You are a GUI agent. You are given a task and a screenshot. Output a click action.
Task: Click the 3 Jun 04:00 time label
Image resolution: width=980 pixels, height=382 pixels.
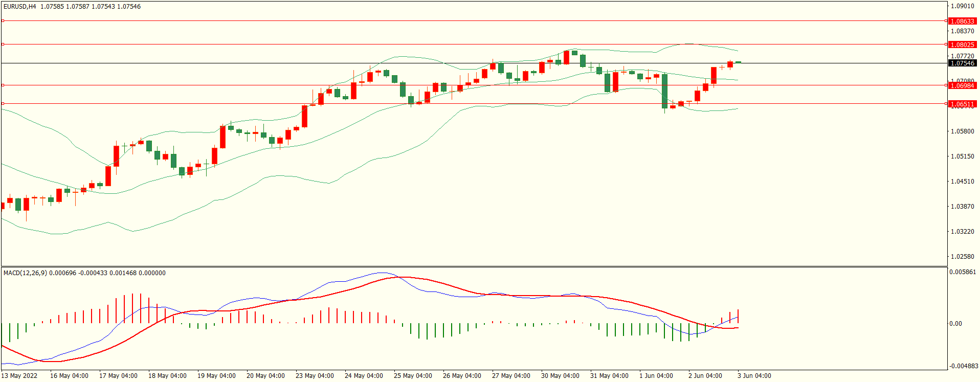[754, 376]
